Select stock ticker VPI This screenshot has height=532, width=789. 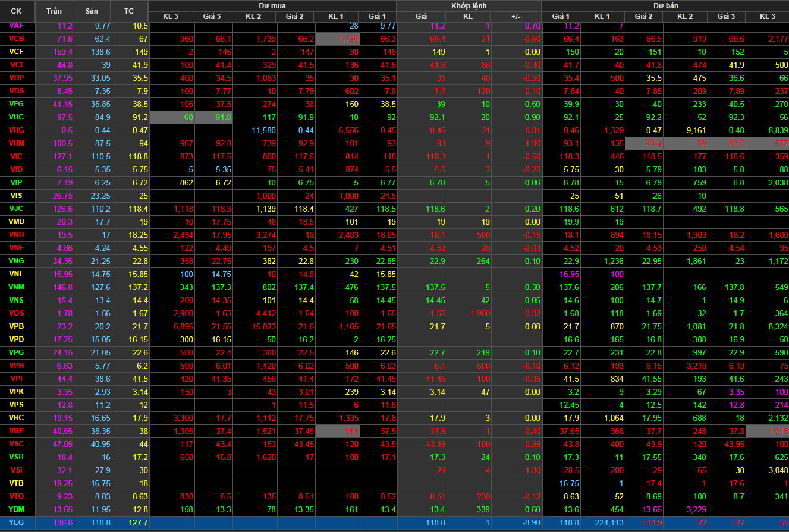(x=17, y=379)
